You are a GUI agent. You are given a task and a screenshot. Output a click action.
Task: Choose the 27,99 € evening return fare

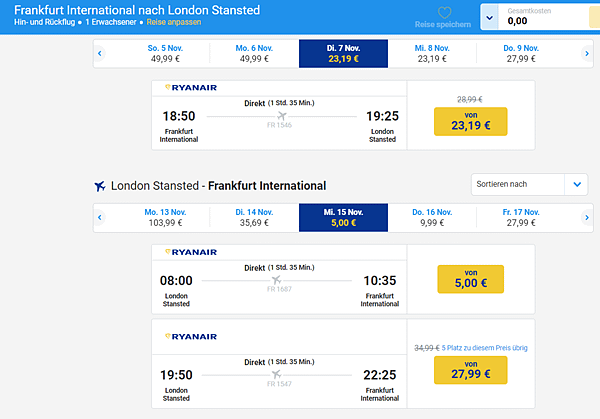click(x=470, y=370)
